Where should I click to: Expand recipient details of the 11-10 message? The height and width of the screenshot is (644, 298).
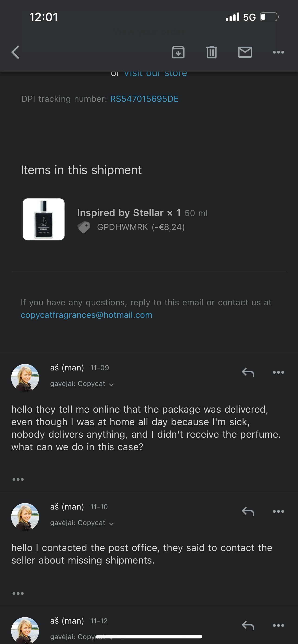click(111, 523)
